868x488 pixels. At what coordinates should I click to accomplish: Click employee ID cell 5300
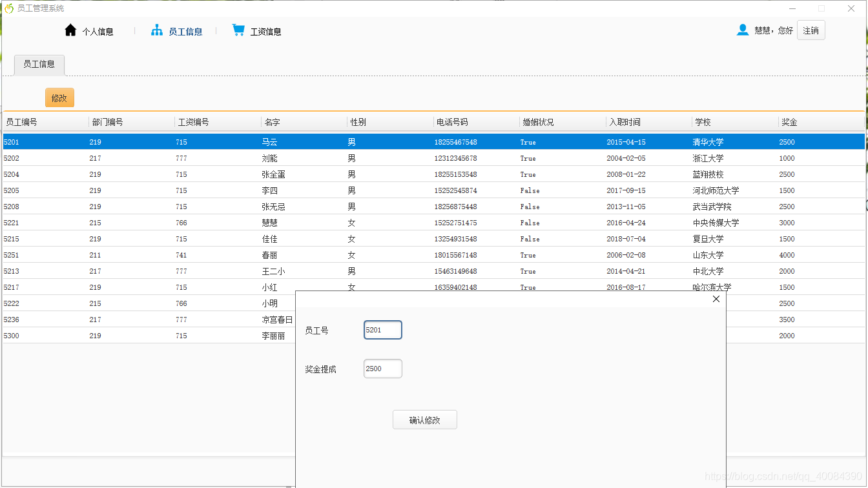coord(12,336)
